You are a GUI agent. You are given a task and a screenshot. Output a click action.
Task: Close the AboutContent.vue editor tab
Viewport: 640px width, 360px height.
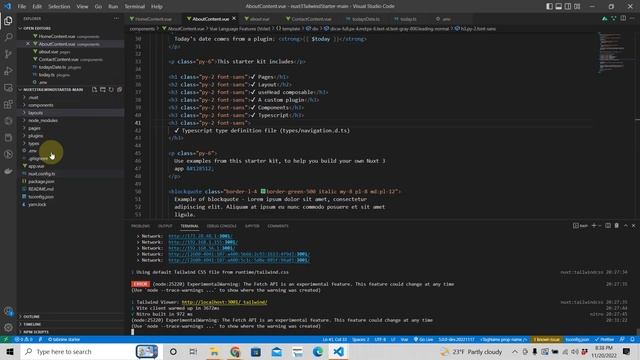coord(234,18)
